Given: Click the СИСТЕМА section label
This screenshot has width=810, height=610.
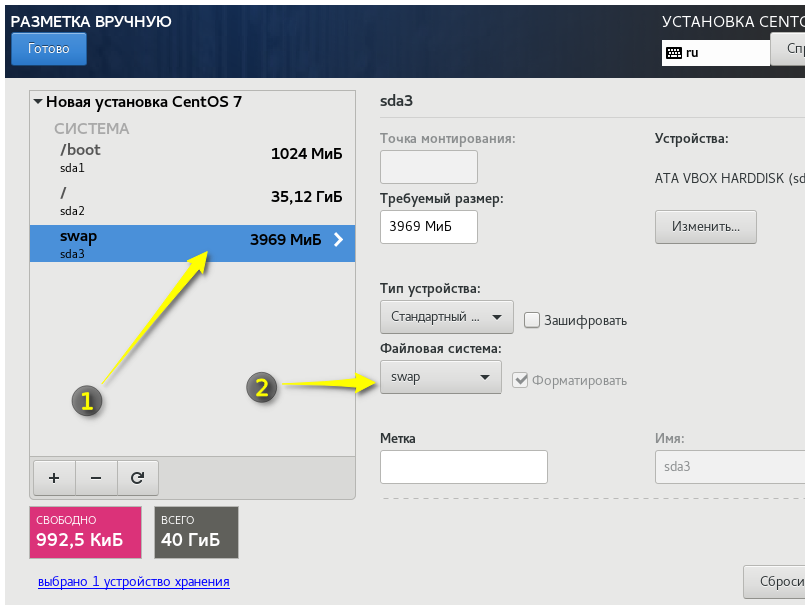Looking at the screenshot, I should coord(91,129).
